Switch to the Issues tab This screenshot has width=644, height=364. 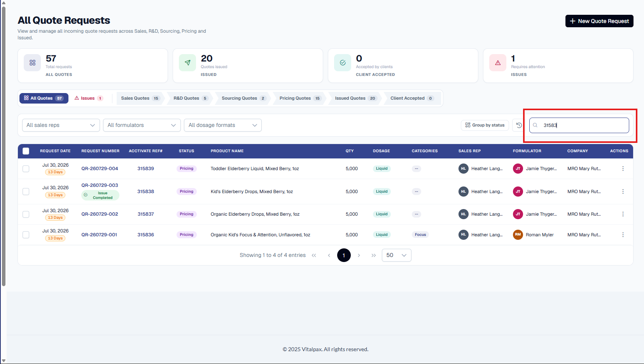(89, 98)
